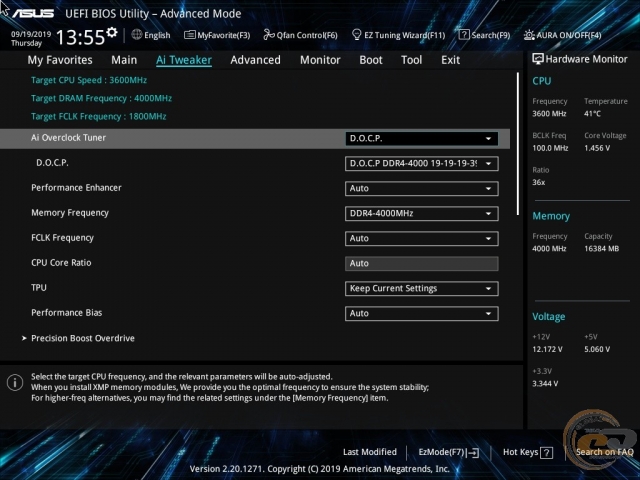Viewport: 640px width, 480px height.
Task: Click Target CPU Speed : 3600MHz text
Action: click(89, 80)
